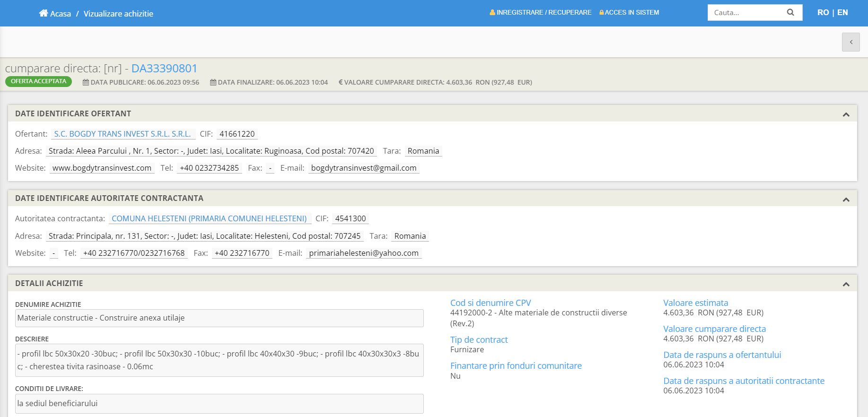Click the lock icon beside ACCES IN SISTEM
The image size is (868, 417).
click(x=601, y=12)
